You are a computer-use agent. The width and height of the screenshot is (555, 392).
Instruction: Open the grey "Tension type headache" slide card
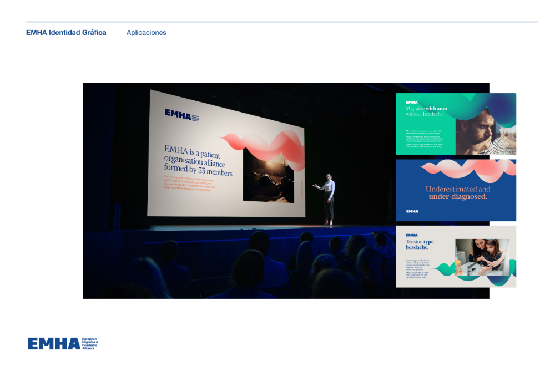point(456,257)
